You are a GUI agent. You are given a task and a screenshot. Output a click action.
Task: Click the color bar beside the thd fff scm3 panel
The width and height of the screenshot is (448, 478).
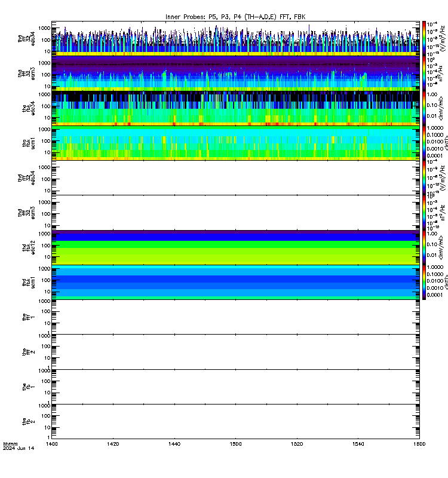424,213
